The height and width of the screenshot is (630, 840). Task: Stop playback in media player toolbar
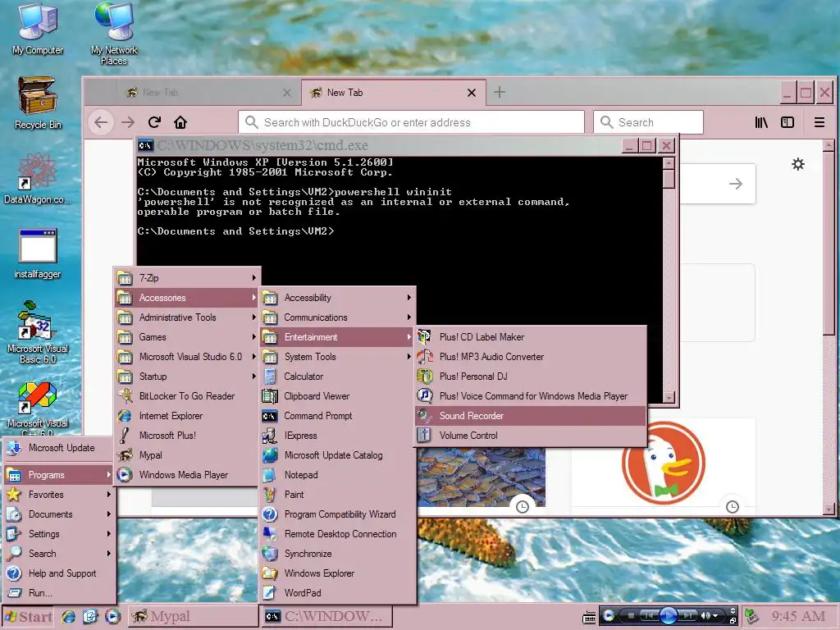pyautogui.click(x=631, y=615)
